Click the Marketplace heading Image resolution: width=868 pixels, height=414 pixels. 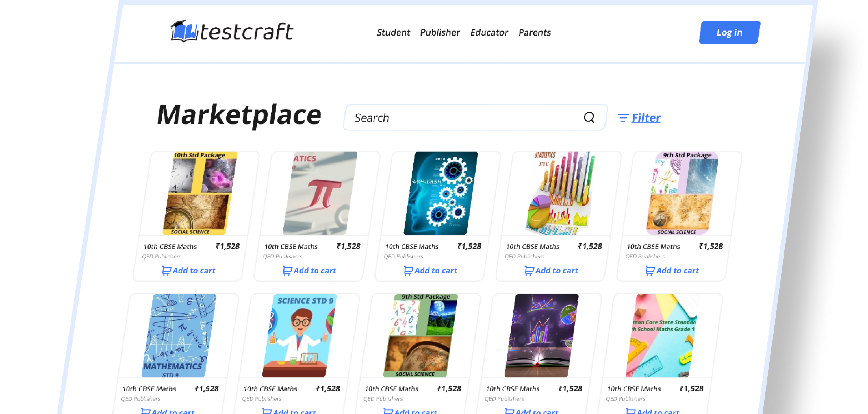[x=239, y=115]
